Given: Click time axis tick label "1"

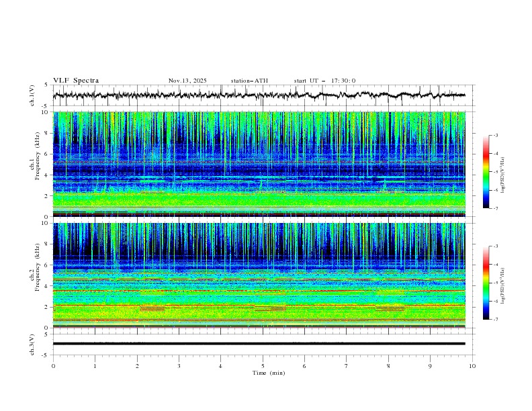Looking at the screenshot, I should click(x=95, y=366).
